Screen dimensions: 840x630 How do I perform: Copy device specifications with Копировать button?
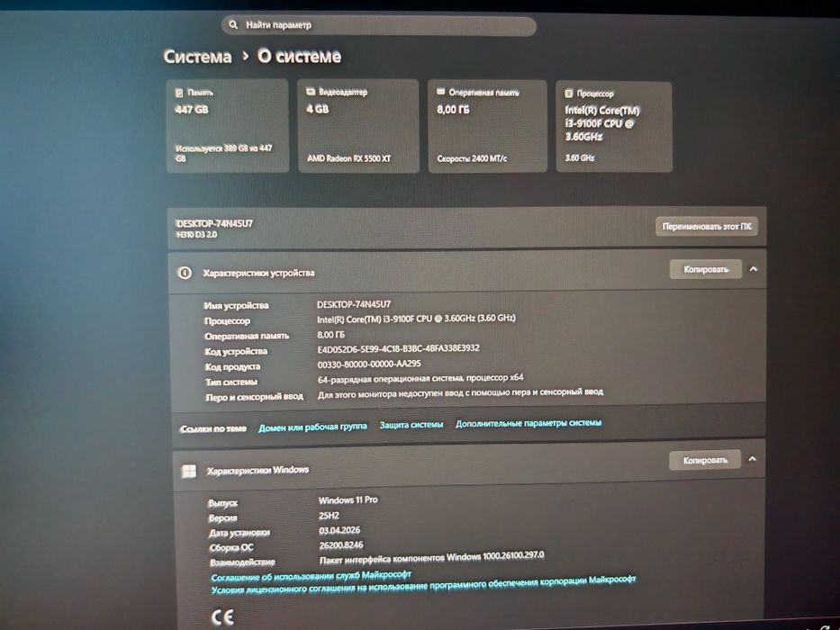(x=706, y=269)
